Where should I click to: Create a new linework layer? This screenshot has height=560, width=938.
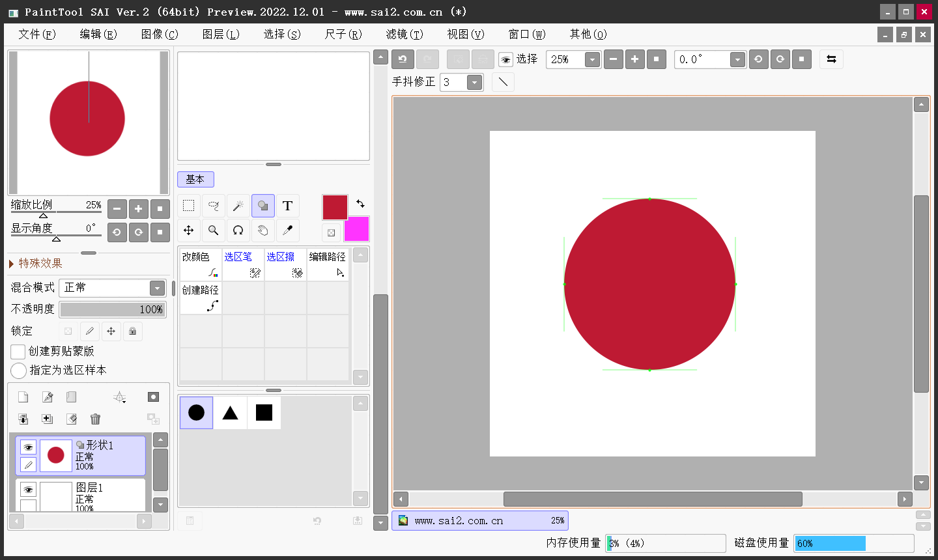48,397
